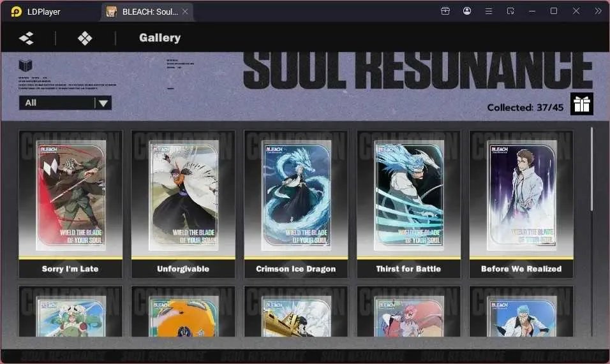The width and height of the screenshot is (610, 364).
Task: Open the Thirst for Battle card
Action: click(408, 205)
